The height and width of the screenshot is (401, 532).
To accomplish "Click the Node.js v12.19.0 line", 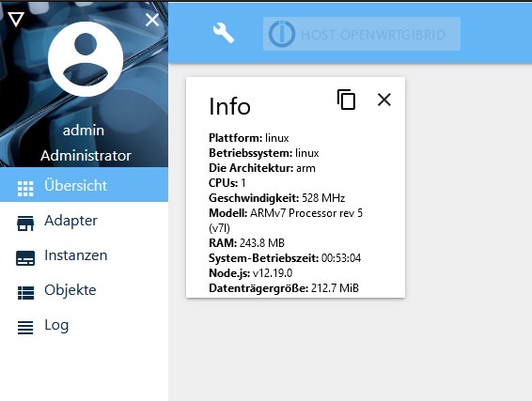I will pos(250,273).
